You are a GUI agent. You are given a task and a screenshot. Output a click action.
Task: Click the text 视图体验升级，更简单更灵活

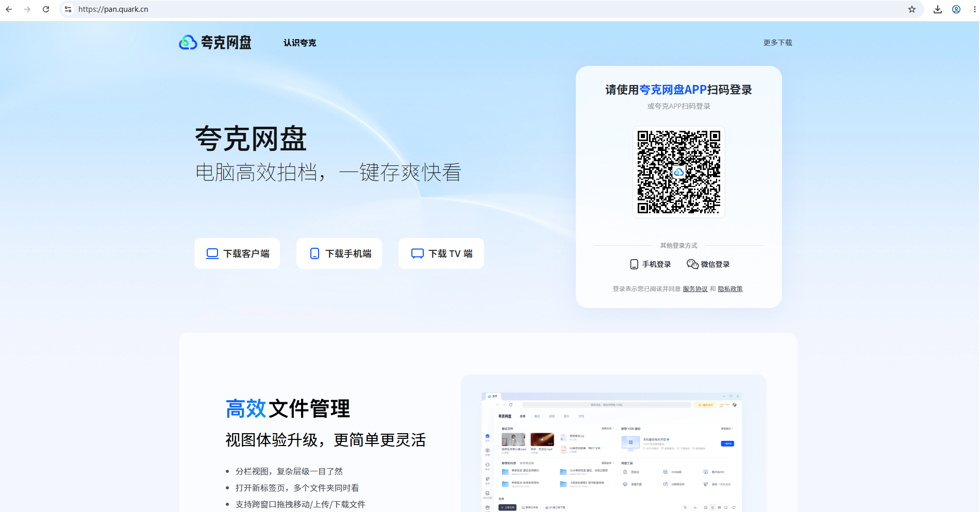(325, 440)
